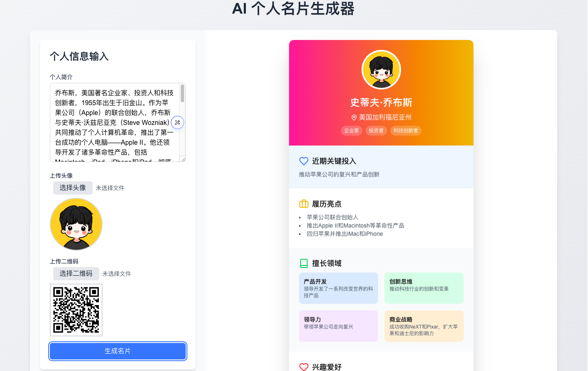
Task: Click the 领导力 skill card
Action: 338,326
